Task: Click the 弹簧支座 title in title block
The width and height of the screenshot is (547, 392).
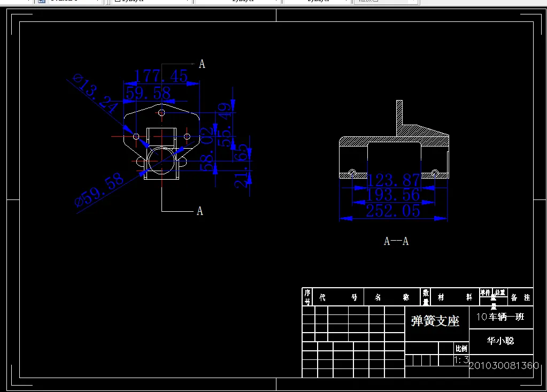Action: [435, 321]
